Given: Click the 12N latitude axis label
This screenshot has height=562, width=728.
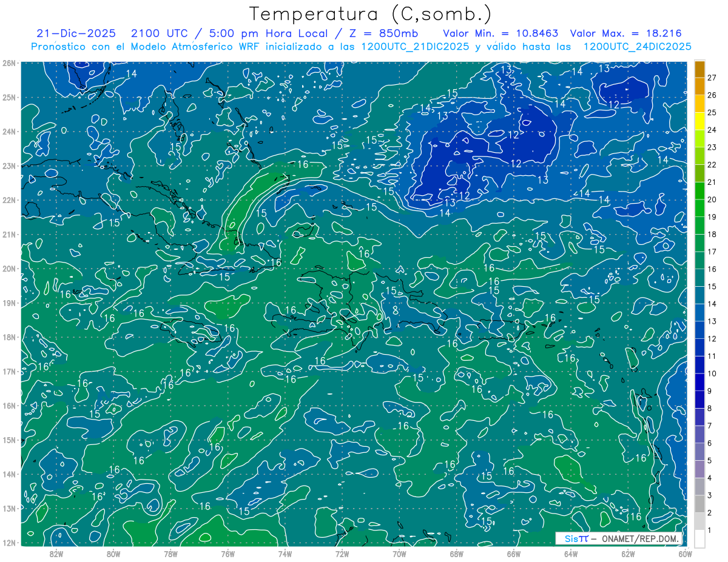Looking at the screenshot, I should (x=9, y=543).
